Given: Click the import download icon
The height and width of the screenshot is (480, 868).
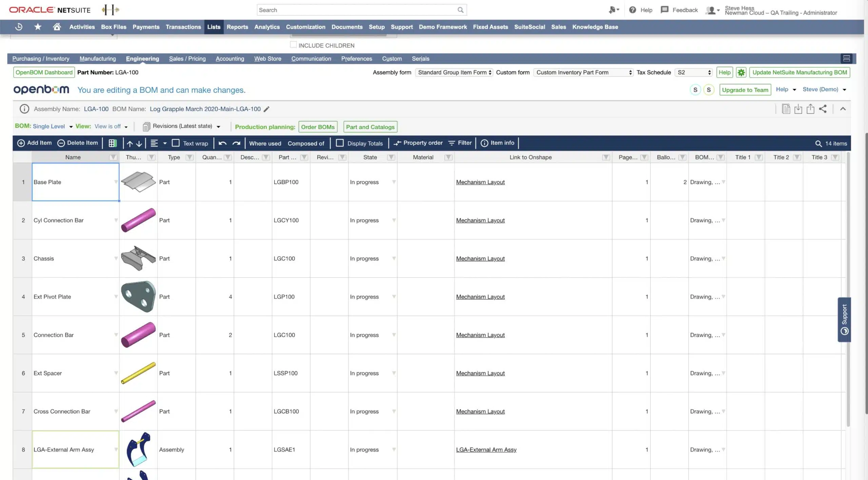Looking at the screenshot, I should (798, 109).
